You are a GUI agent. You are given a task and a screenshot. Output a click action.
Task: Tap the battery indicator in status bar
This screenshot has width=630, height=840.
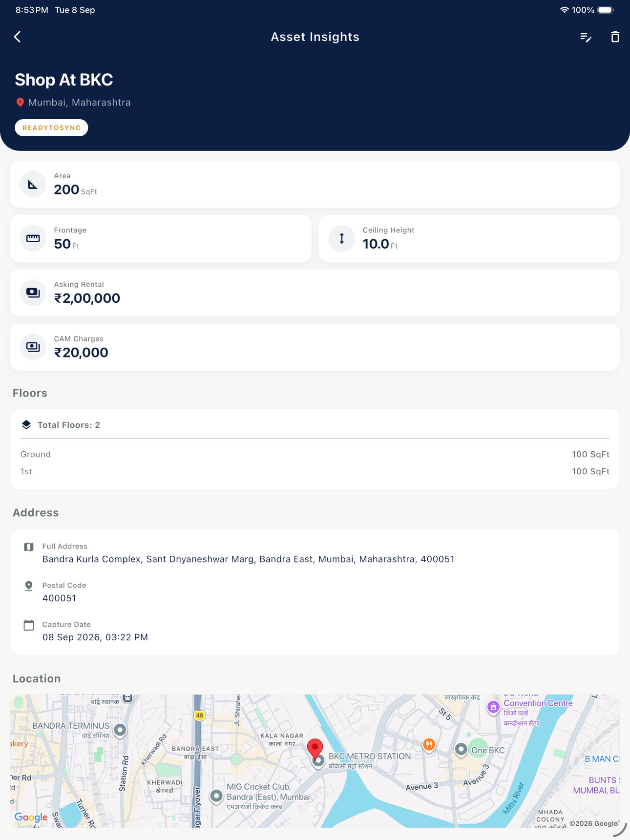(x=605, y=10)
